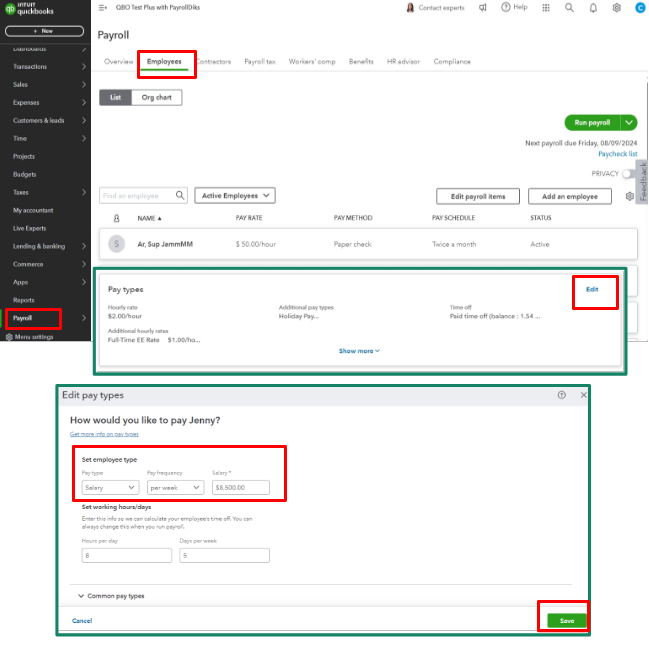Screen dimensions: 649x651
Task: Open the user profile avatar
Action: (640, 7)
